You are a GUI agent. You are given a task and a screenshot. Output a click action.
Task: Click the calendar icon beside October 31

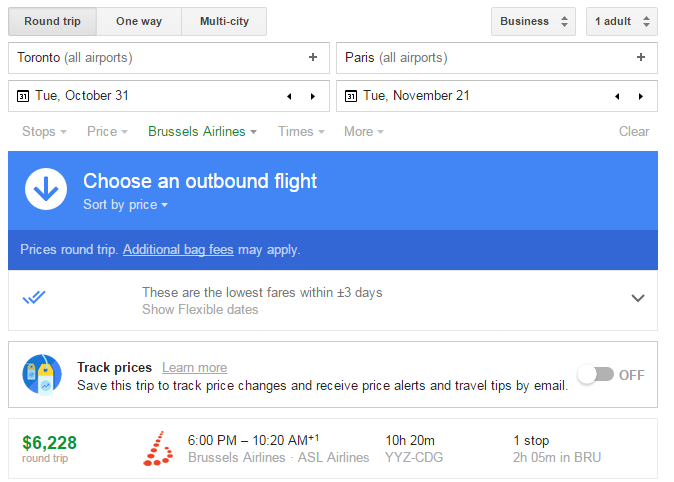tap(23, 97)
